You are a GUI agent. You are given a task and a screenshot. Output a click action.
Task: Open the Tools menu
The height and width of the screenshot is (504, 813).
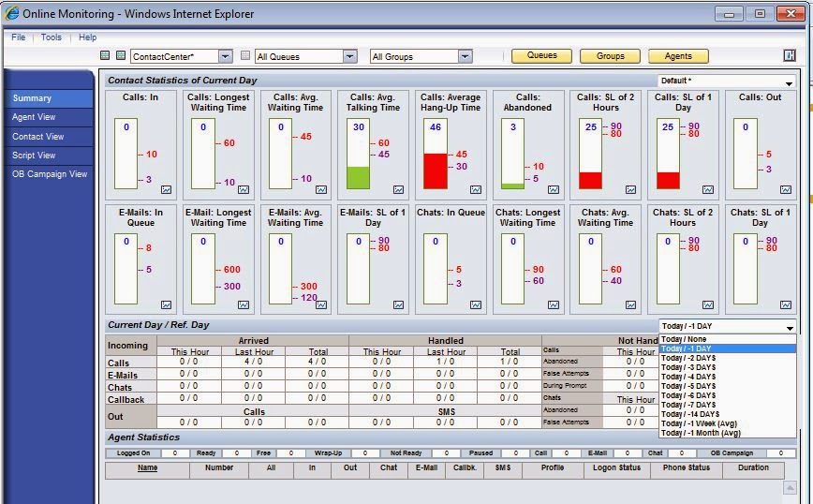[51, 37]
